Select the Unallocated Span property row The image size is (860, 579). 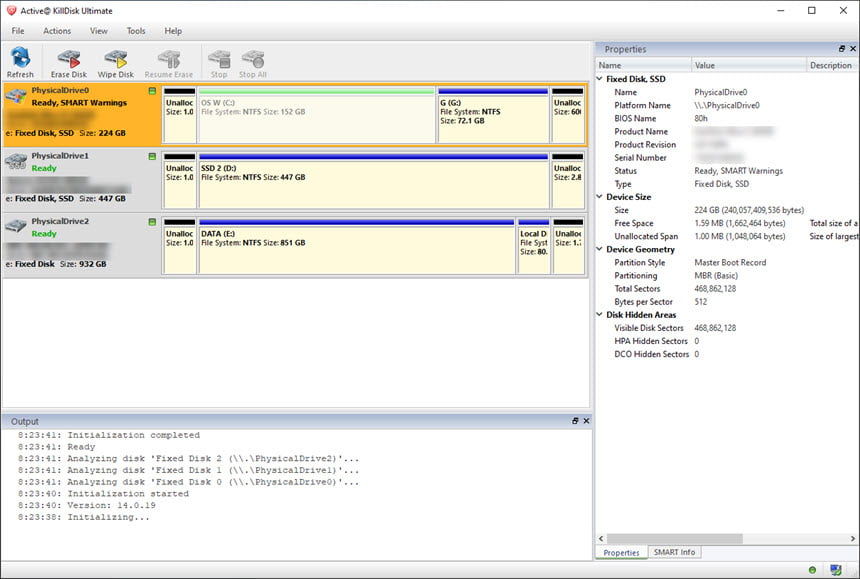[x=727, y=236]
